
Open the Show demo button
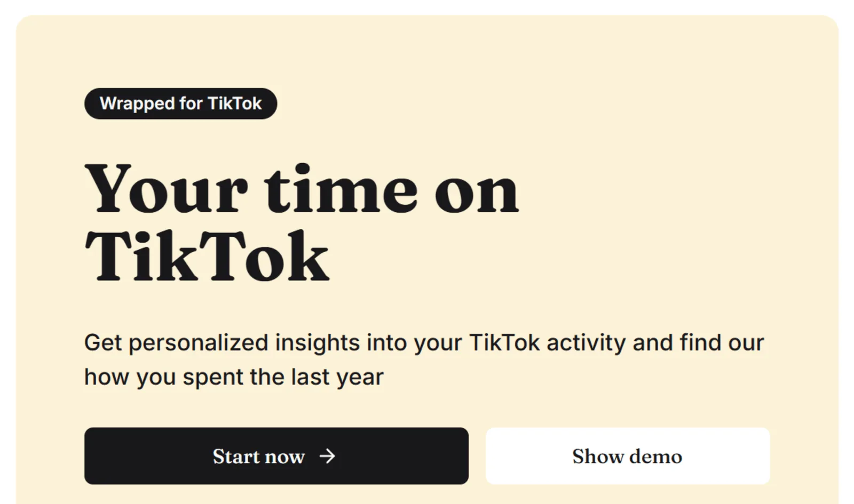627,456
